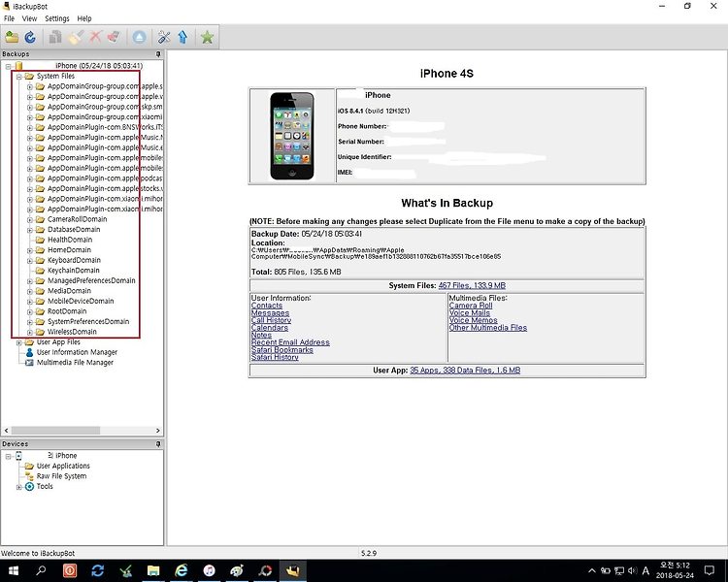Open Internet Explorer from the taskbar

(182, 570)
